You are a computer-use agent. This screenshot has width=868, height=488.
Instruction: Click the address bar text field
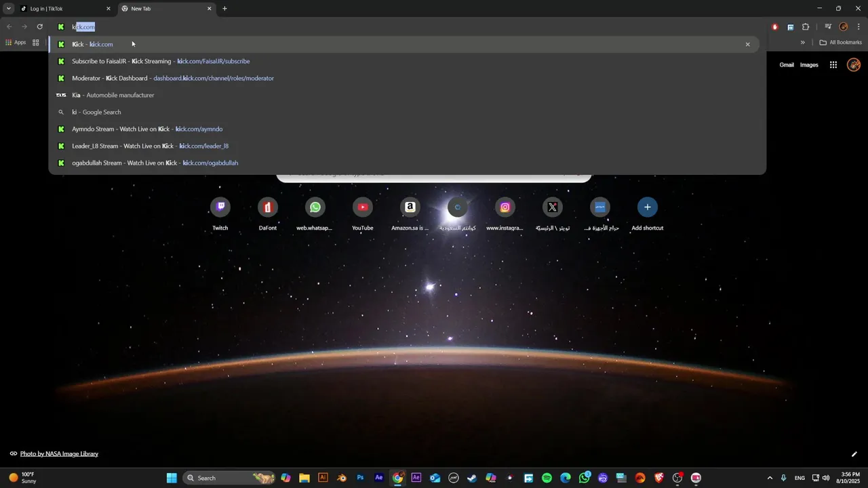pyautogui.click(x=407, y=27)
